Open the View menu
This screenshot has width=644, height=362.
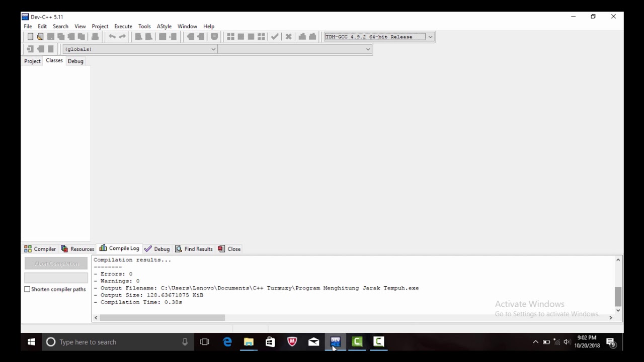tap(80, 26)
